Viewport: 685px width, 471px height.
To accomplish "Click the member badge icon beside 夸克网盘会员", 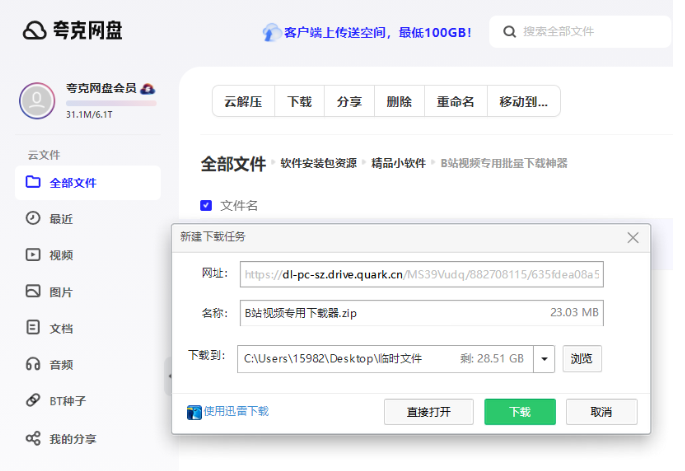I will click(x=148, y=89).
